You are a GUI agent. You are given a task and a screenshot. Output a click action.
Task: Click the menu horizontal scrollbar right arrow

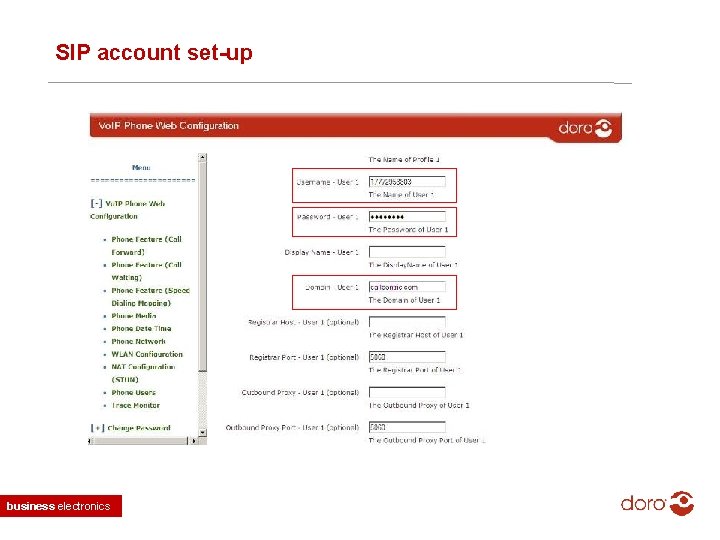coord(194,441)
